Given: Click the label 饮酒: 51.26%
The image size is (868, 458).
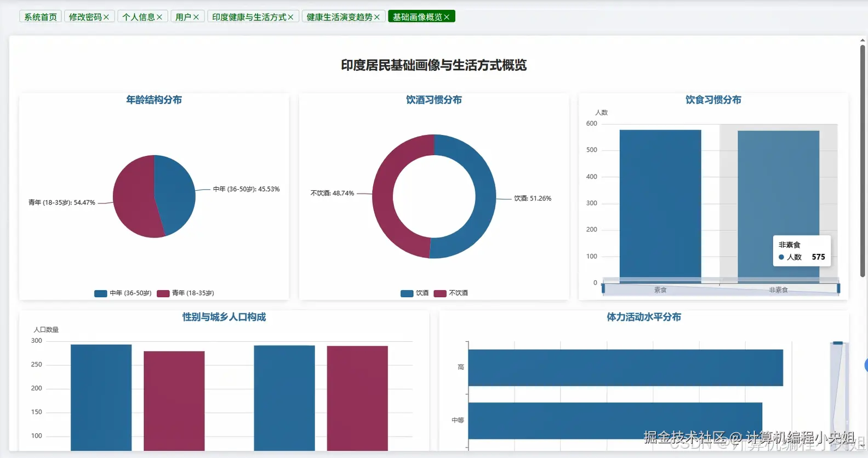Looking at the screenshot, I should point(533,199).
